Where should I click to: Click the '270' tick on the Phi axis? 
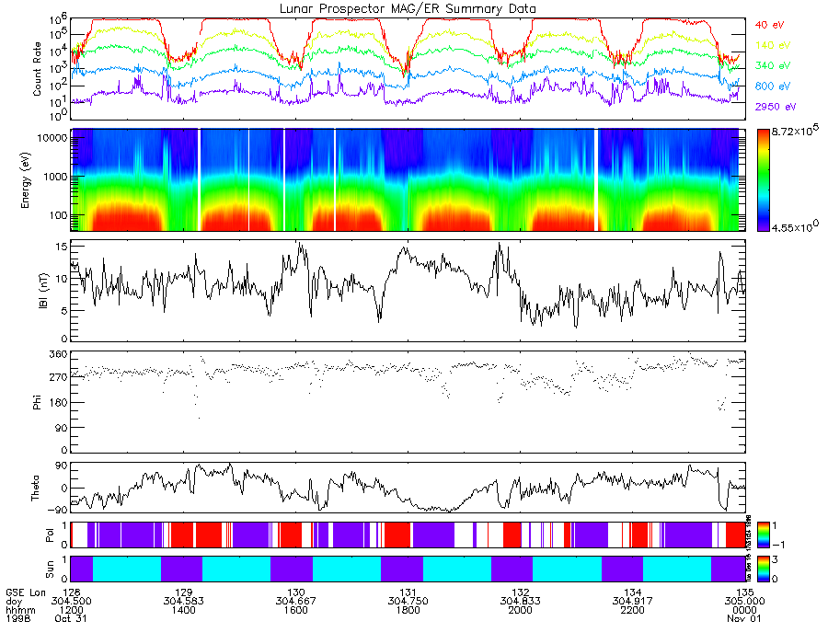pos(59,377)
